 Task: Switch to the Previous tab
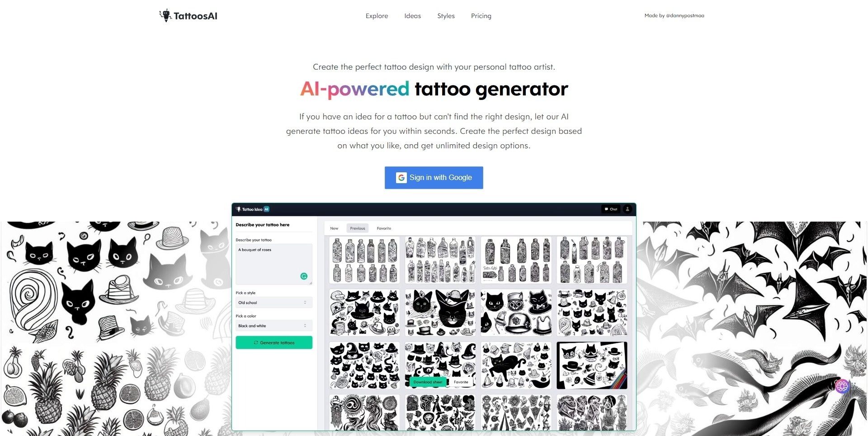coord(357,228)
